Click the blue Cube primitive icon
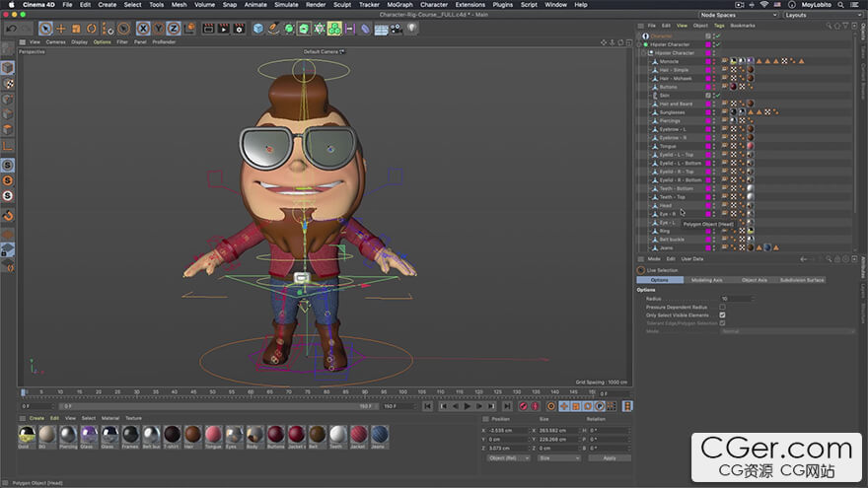This screenshot has height=488, width=868. pos(258,29)
